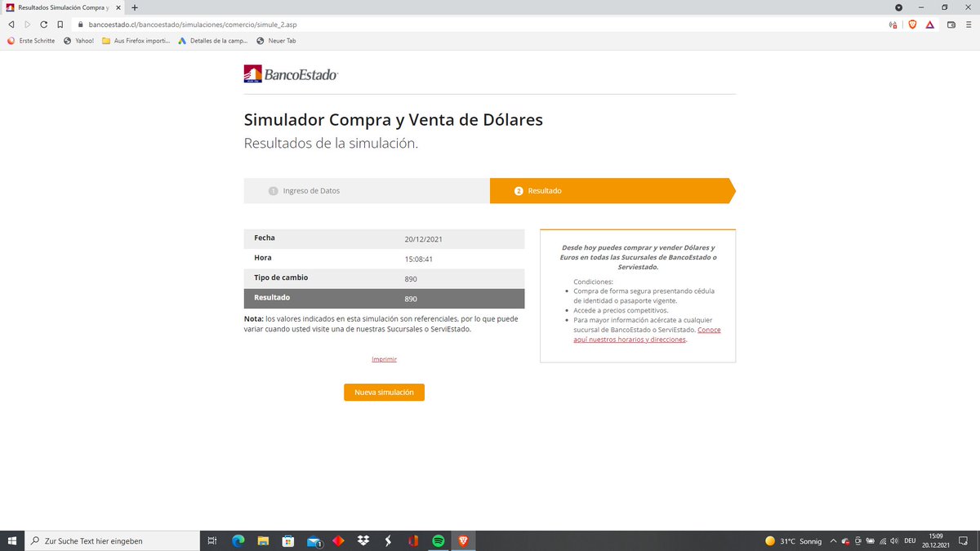Click the volume speaker tray icon
The height and width of the screenshot is (551, 980).
895,540
